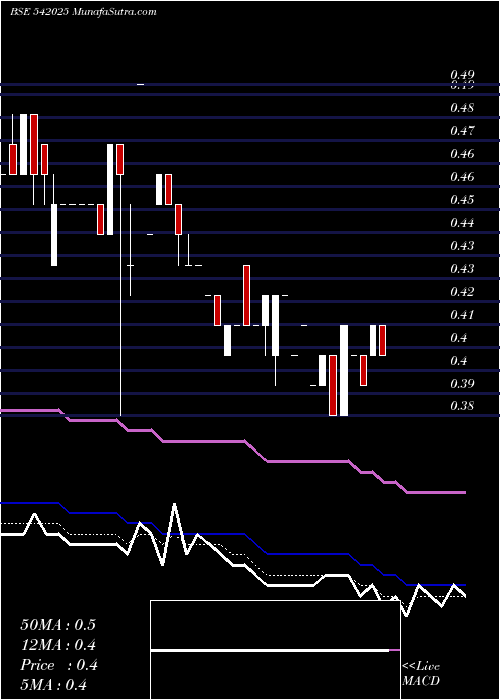Click the 0.38 price axis label

point(462,406)
